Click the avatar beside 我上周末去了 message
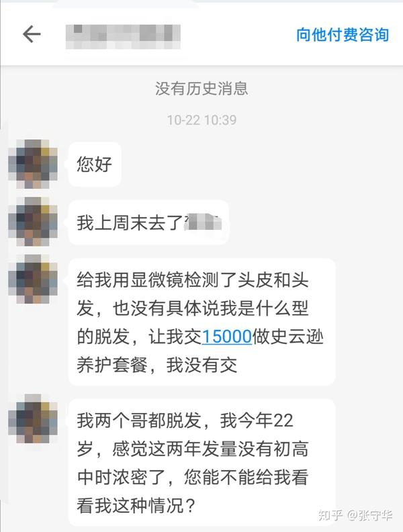Screen dimensions: 403x532 (x=33, y=222)
